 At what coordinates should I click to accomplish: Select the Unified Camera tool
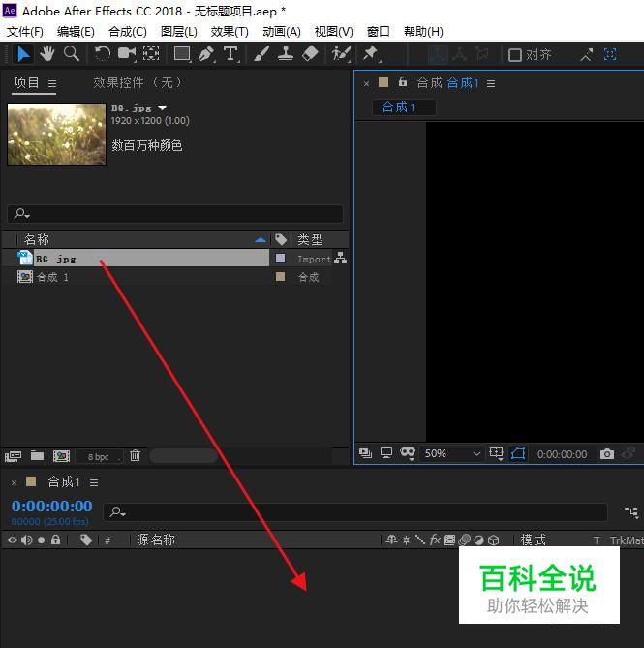[127, 53]
